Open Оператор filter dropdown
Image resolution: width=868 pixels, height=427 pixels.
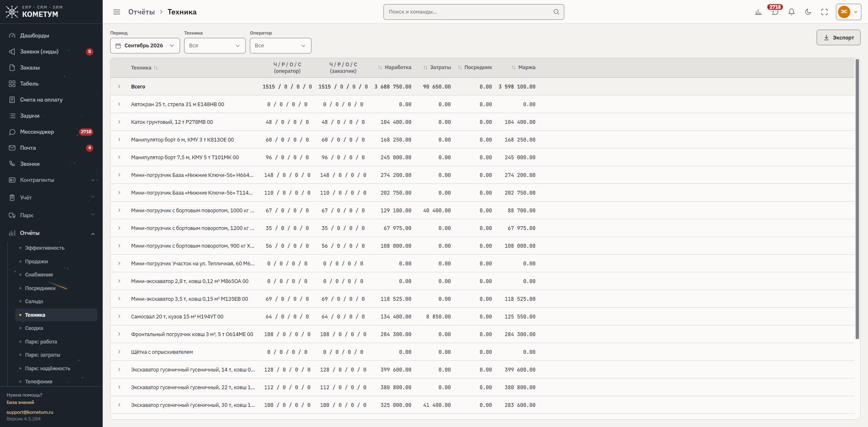(280, 46)
